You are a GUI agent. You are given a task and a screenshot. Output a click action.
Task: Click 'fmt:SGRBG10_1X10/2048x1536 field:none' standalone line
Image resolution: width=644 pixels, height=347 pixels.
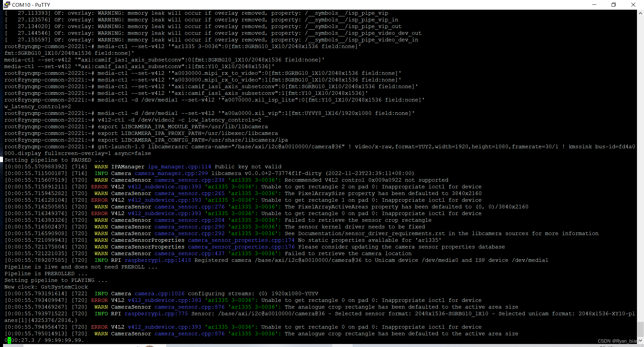pos(69,53)
